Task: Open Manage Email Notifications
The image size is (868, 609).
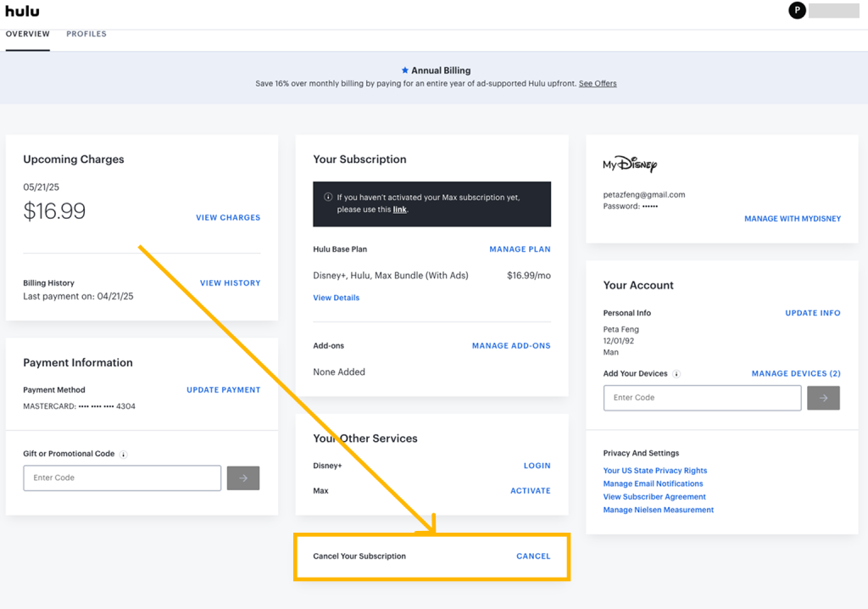Action: click(x=653, y=483)
